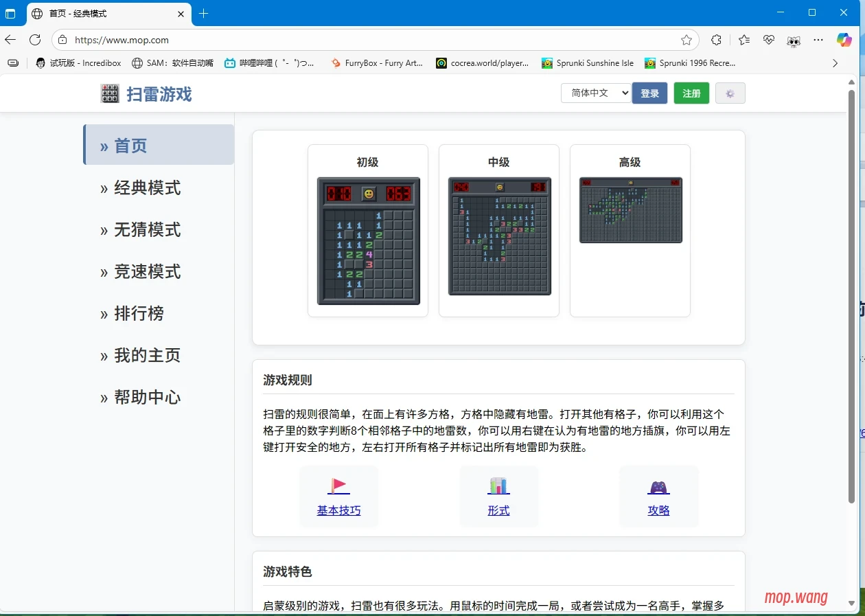The width and height of the screenshot is (865, 616).
Task: Add page to favorites via star toggle
Action: [686, 40]
